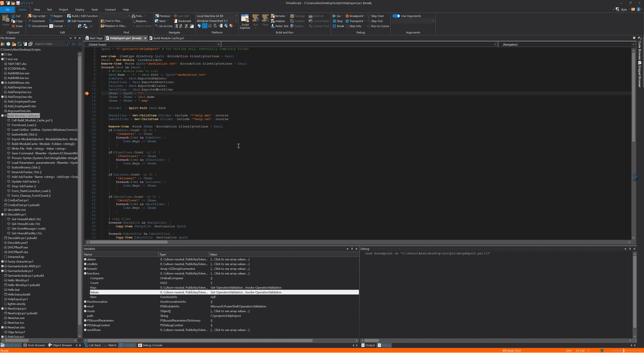The height and width of the screenshot is (353, 644).
Task: Switch to the Project ribbon tab
Action: click(x=63, y=10)
